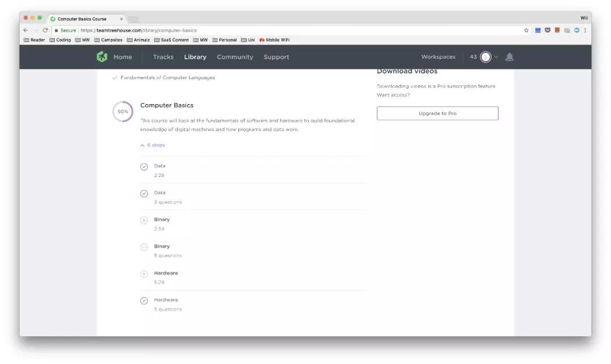This screenshot has height=364, width=611.
Task: Collapse the 6 steps list
Action: pyautogui.click(x=152, y=145)
